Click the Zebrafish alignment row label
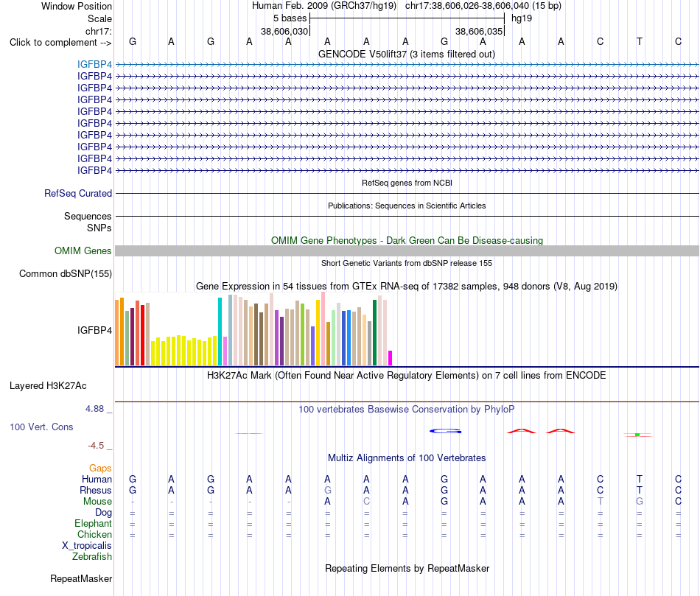Screen dimensions: 700x596 click(x=92, y=557)
